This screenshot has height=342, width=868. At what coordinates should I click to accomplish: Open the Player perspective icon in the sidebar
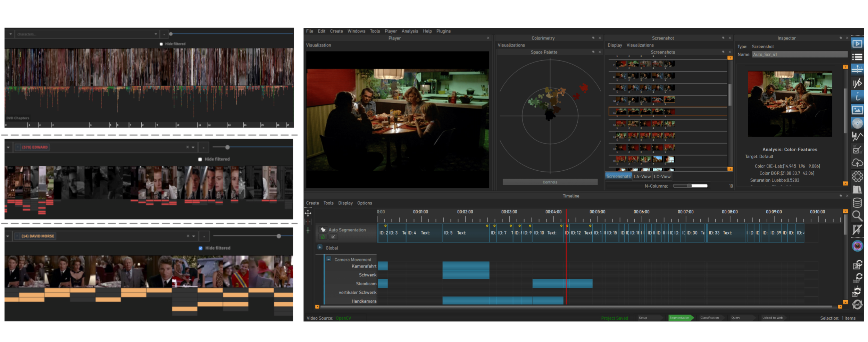(857, 44)
